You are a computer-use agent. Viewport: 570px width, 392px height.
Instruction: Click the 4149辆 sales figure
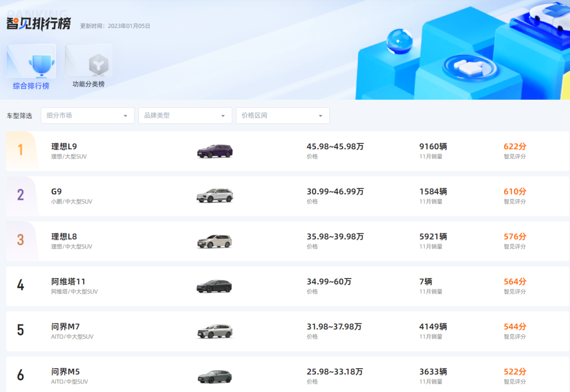pos(433,327)
